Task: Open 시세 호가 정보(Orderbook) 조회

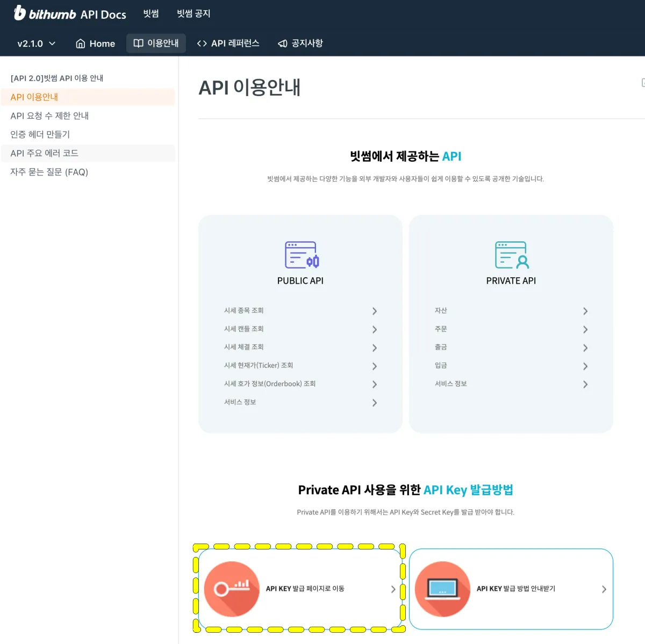Action: pyautogui.click(x=270, y=383)
